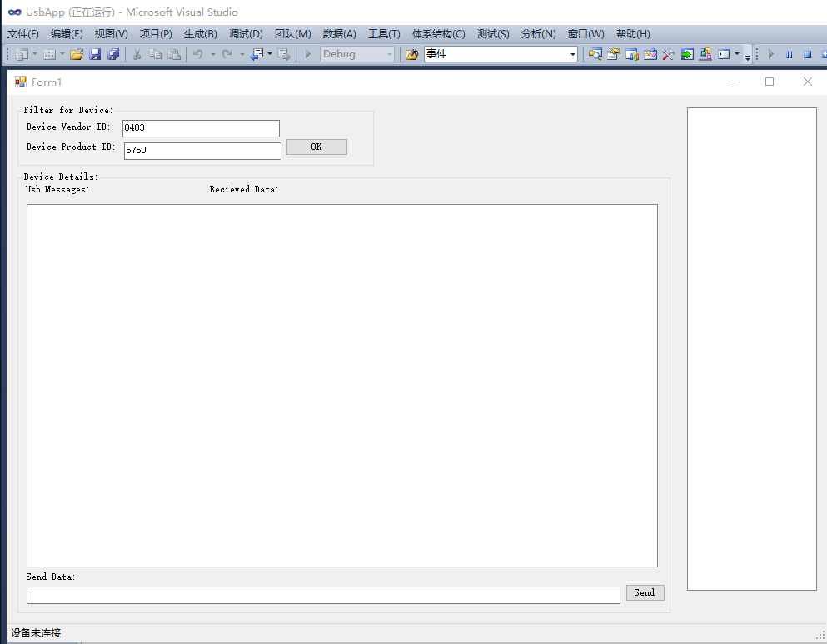Open the 文件(F) menu
827x644 pixels.
[x=23, y=34]
